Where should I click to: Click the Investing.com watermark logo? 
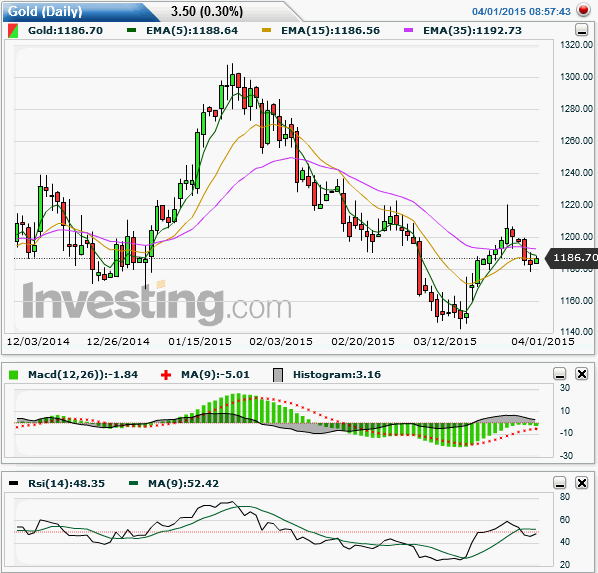(157, 301)
